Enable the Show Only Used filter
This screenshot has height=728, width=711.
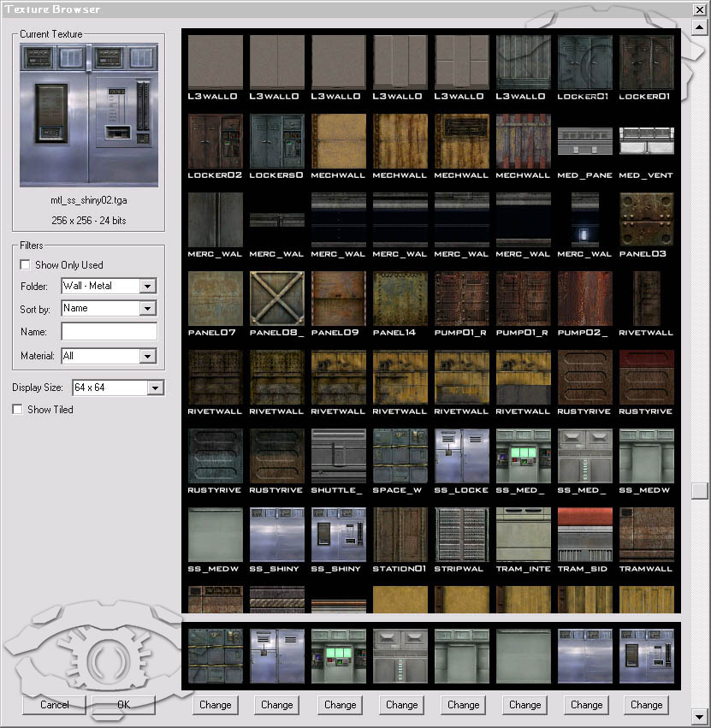pos(25,265)
